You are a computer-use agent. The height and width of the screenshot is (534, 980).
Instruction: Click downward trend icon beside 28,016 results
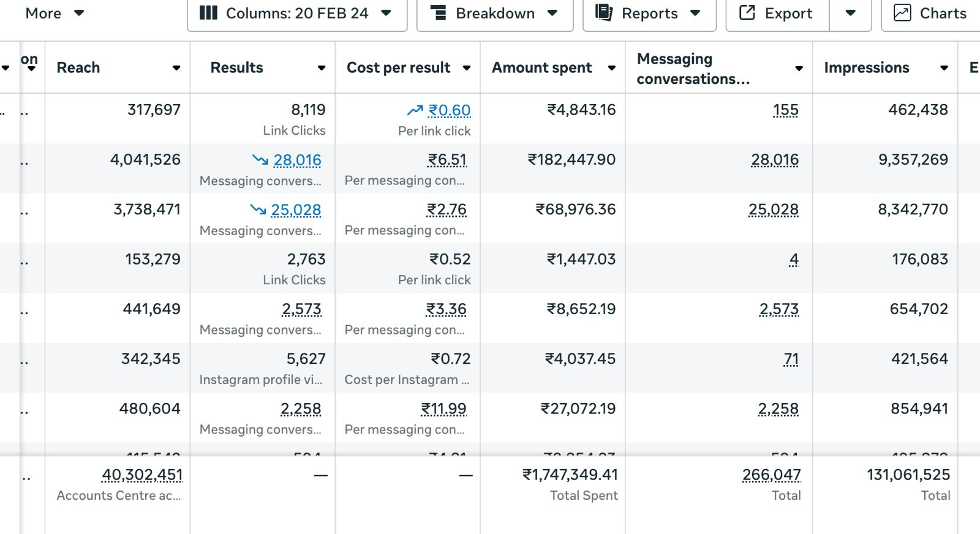[260, 160]
